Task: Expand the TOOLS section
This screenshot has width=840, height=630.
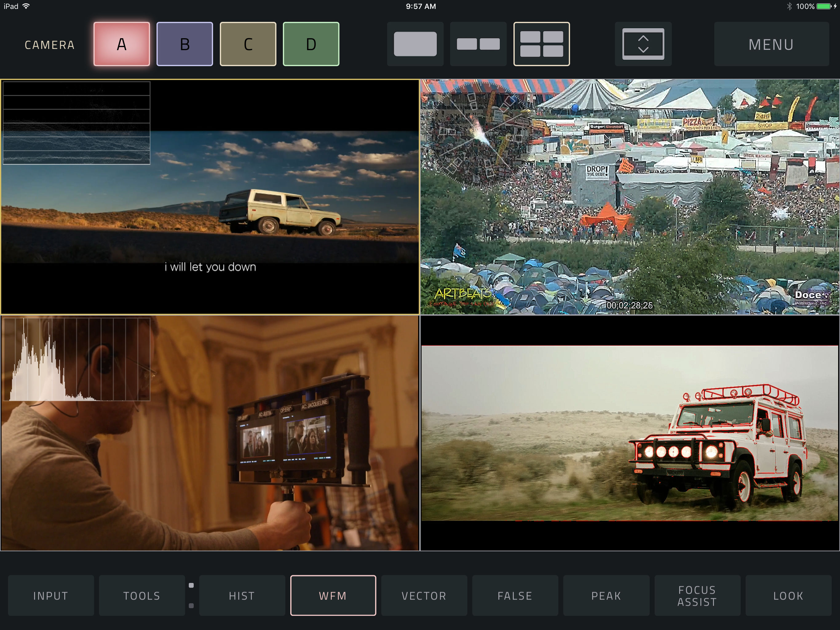Action: [x=142, y=596]
